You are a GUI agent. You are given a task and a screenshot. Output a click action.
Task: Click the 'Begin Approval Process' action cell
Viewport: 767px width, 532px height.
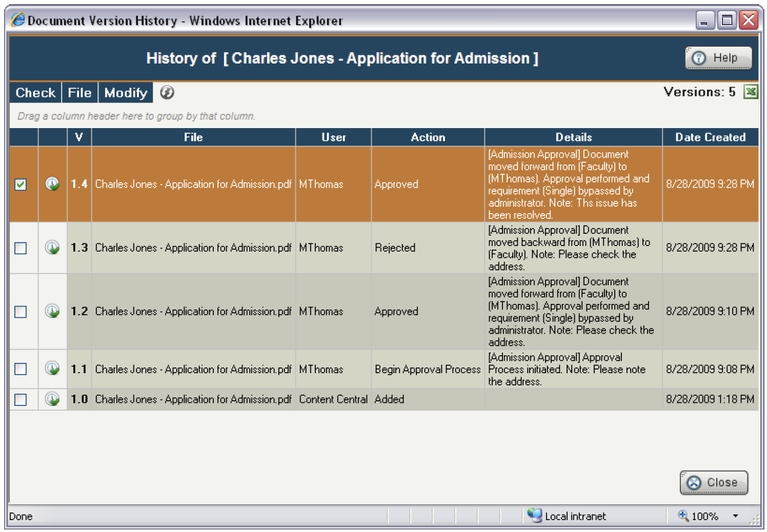pos(428,369)
